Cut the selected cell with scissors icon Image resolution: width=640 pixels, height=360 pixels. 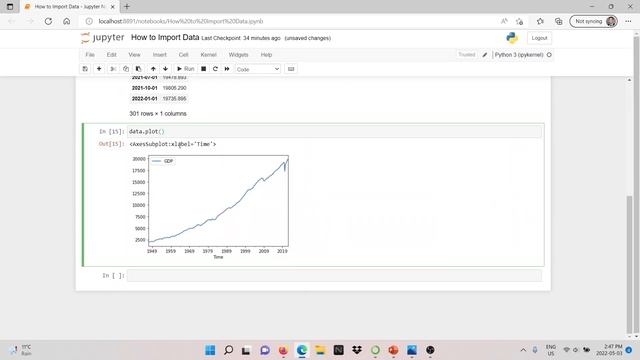tap(113, 69)
